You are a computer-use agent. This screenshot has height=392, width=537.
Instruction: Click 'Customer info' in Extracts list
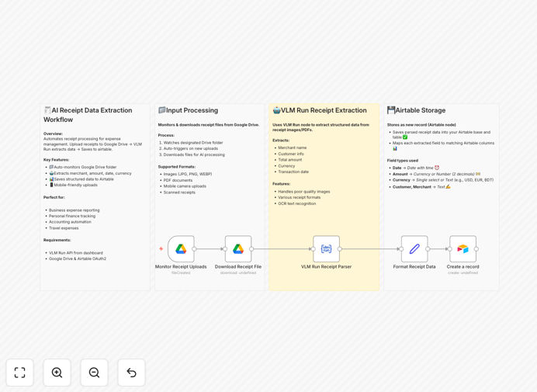pyautogui.click(x=291, y=154)
